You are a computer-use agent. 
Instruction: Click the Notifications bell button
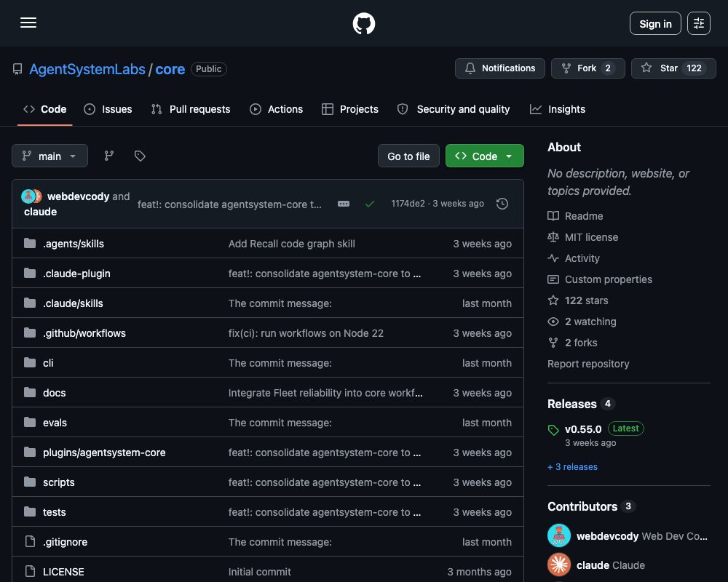(x=499, y=68)
